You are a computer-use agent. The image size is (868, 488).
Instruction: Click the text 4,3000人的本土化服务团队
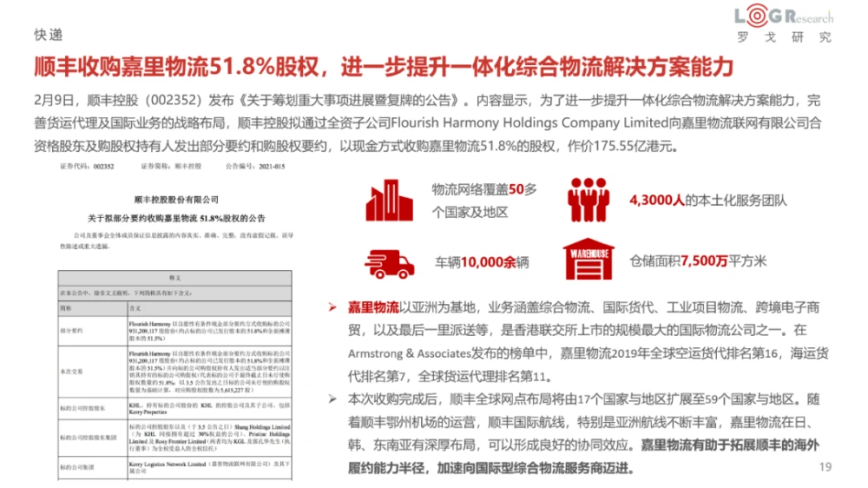pyautogui.click(x=708, y=200)
